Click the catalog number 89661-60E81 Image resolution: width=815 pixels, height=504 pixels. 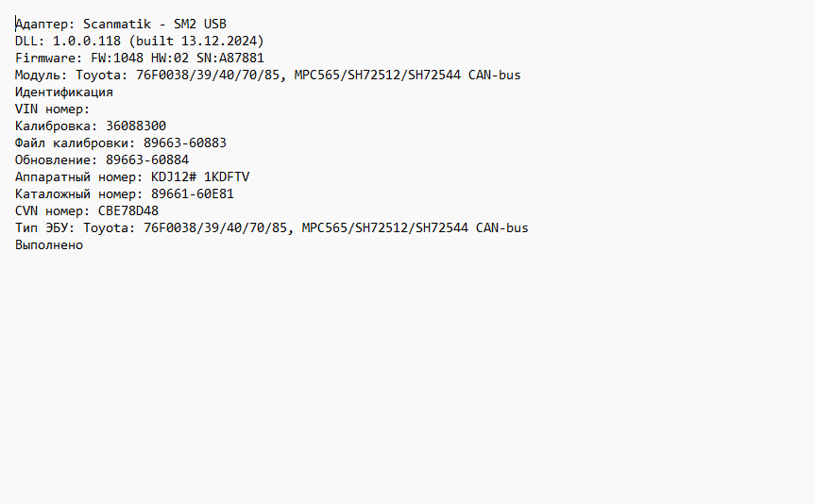193,194
